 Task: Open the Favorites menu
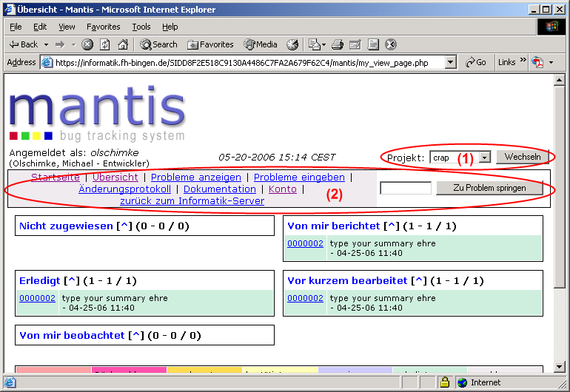(103, 27)
